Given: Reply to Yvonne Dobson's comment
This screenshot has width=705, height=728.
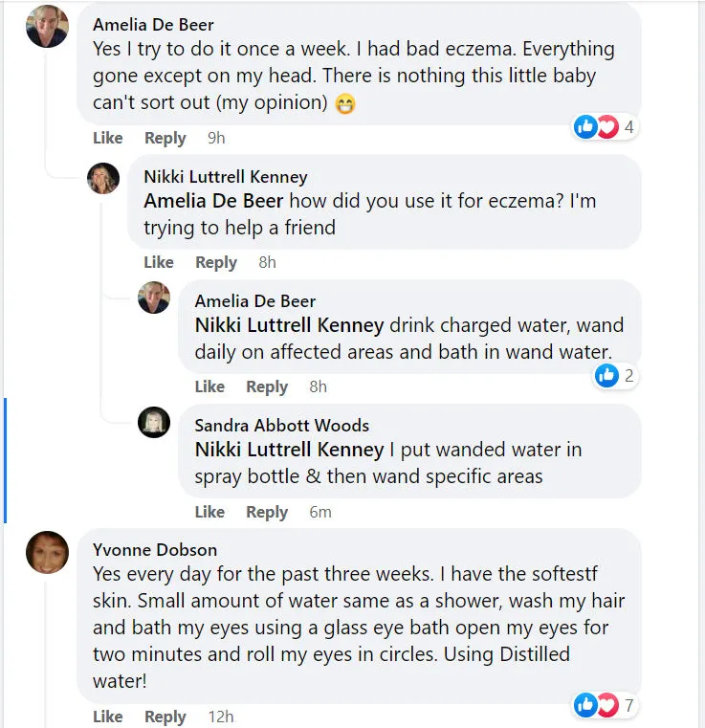Looking at the screenshot, I should (165, 717).
